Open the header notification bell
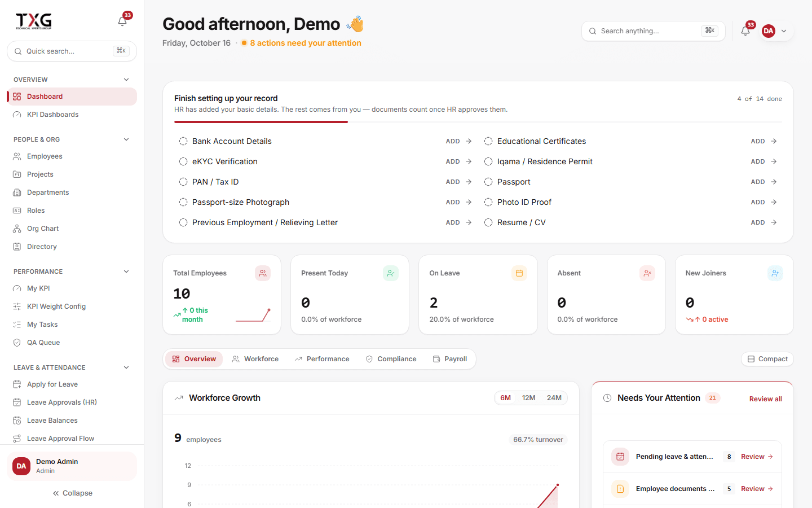The image size is (812, 508). click(745, 31)
